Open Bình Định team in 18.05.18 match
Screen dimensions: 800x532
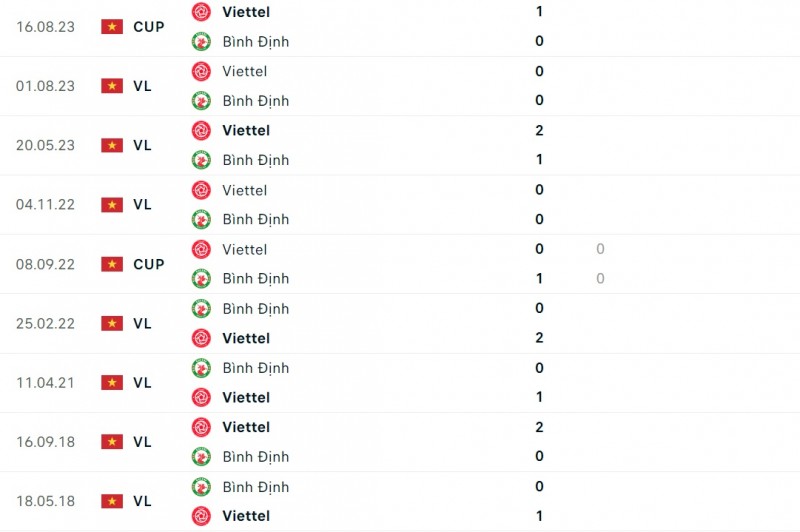[x=255, y=487]
